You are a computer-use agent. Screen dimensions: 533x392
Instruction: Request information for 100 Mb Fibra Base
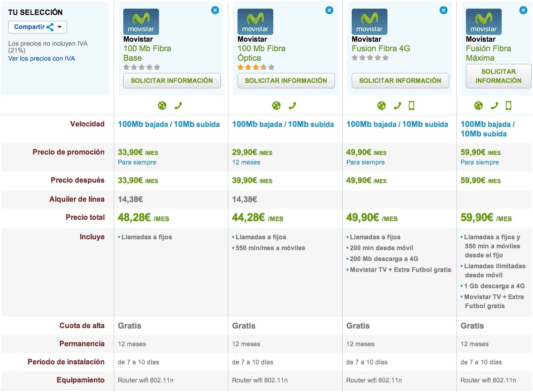point(172,81)
